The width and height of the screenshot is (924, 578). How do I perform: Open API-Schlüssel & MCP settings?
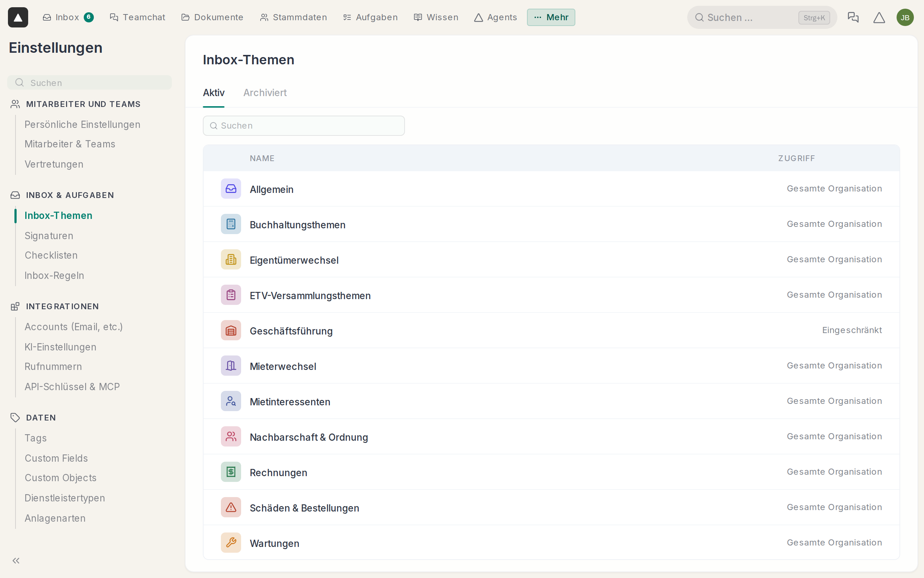coord(72,387)
